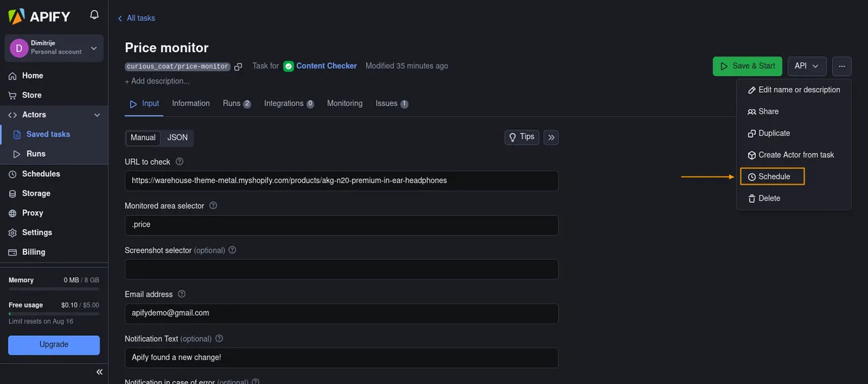The width and height of the screenshot is (868, 384).
Task: Click the Email address field
Action: click(x=341, y=313)
